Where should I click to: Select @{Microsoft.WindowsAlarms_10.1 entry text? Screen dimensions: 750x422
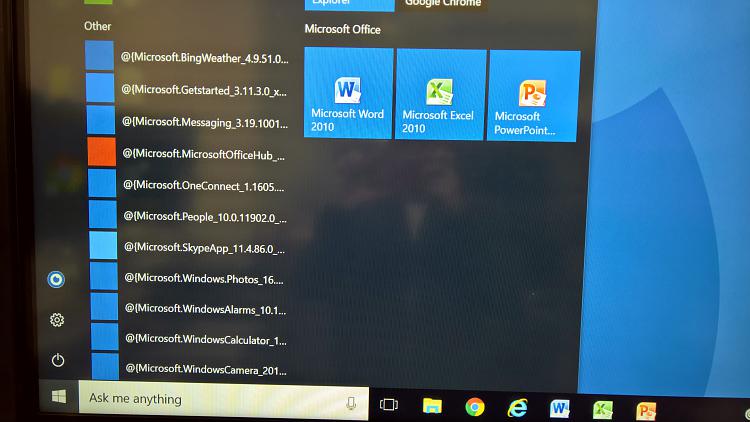205,309
